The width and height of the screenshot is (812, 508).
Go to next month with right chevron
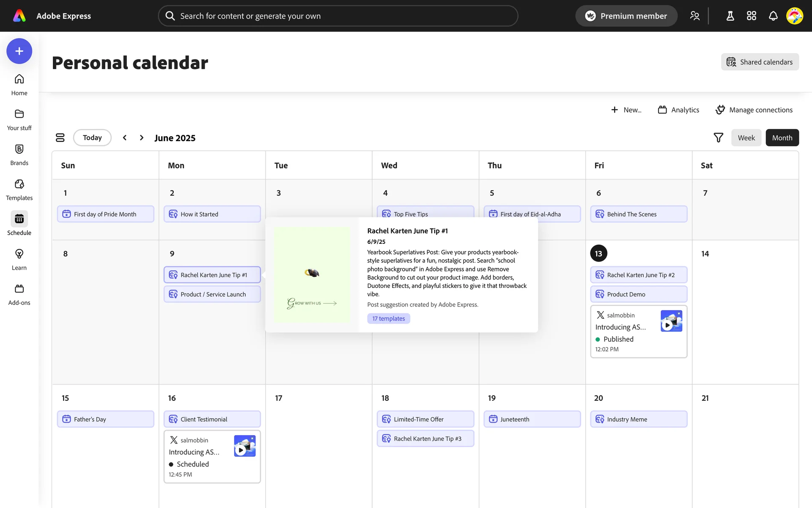142,138
